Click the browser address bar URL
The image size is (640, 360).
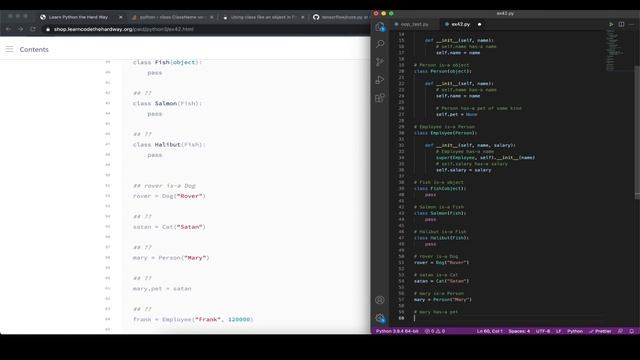tap(124, 29)
